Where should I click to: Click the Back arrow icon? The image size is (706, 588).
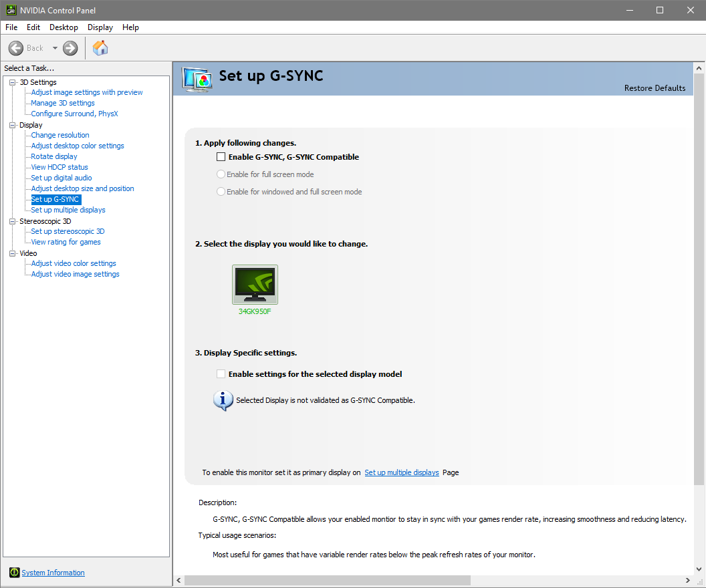click(16, 48)
